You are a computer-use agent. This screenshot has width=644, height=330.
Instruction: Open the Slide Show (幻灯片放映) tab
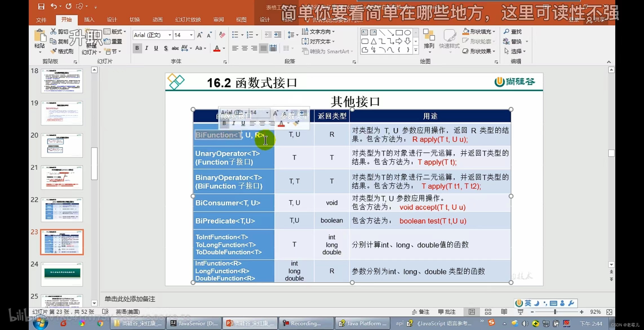(x=188, y=19)
